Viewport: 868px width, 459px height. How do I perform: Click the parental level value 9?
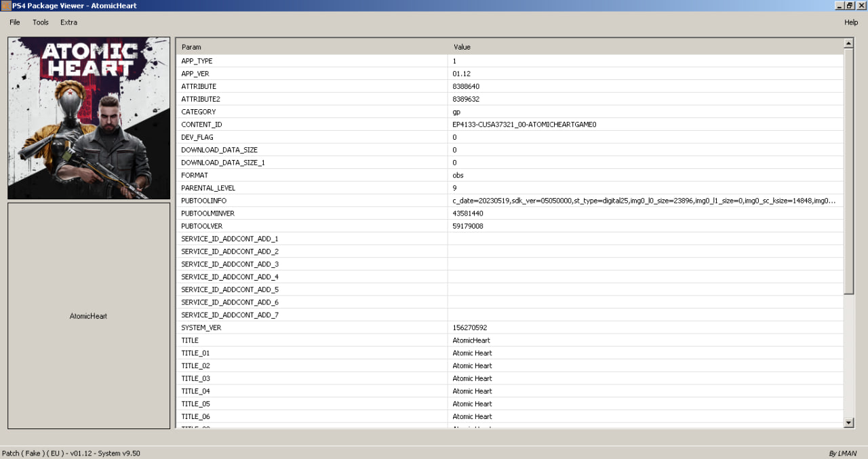(x=454, y=188)
